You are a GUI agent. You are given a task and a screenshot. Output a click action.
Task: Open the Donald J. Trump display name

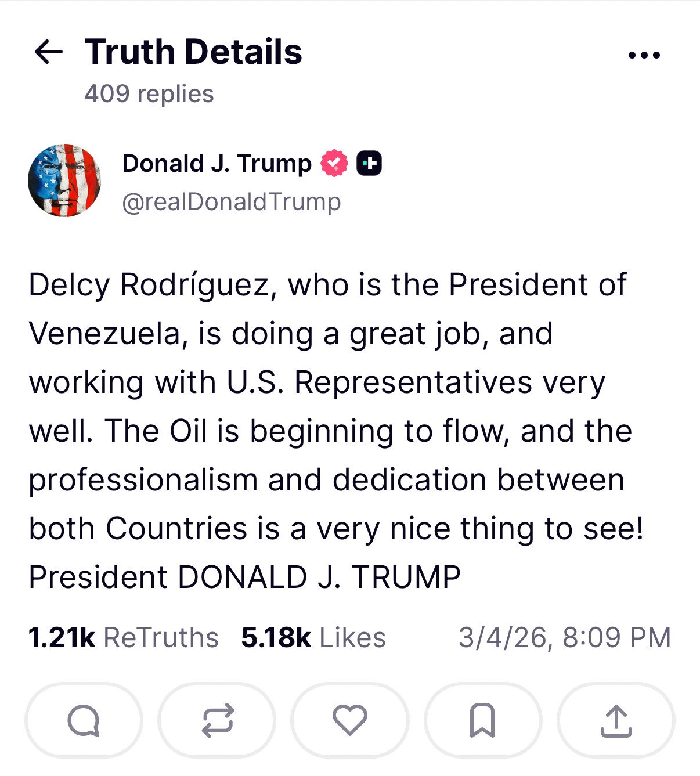click(217, 164)
